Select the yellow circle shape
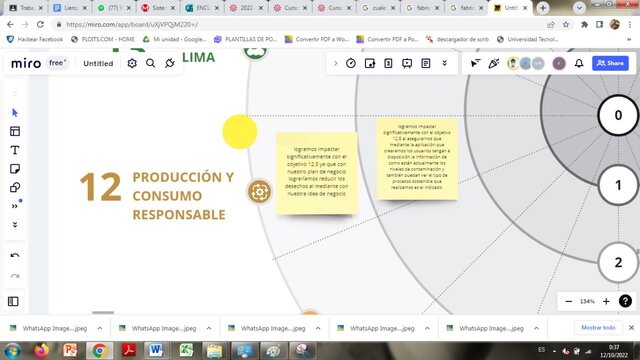The image size is (640, 360). pyautogui.click(x=240, y=131)
